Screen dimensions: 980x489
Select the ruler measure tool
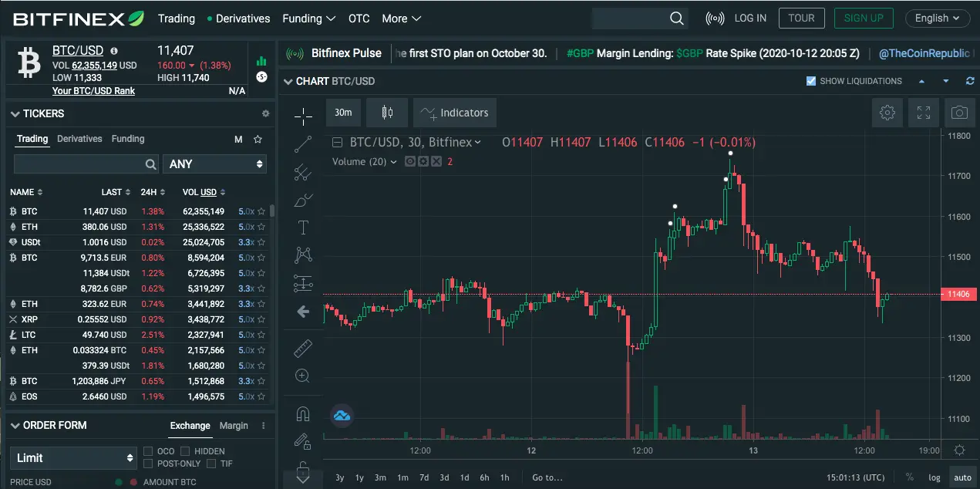[x=303, y=349]
